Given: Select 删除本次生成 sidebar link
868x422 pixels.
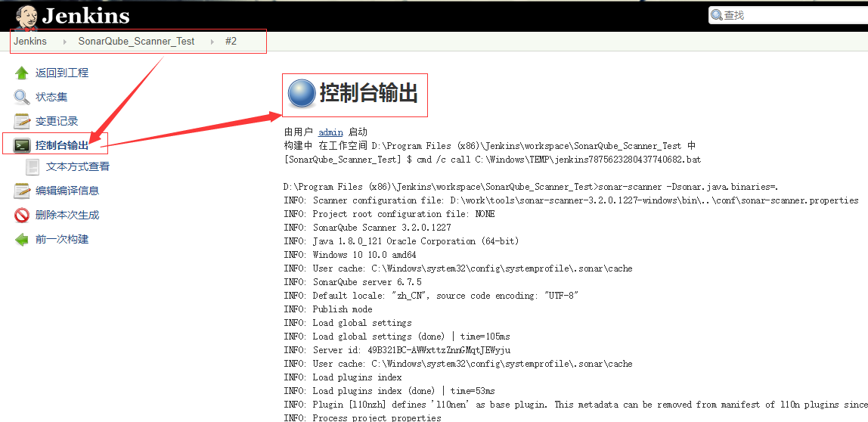Looking at the screenshot, I should [67, 215].
